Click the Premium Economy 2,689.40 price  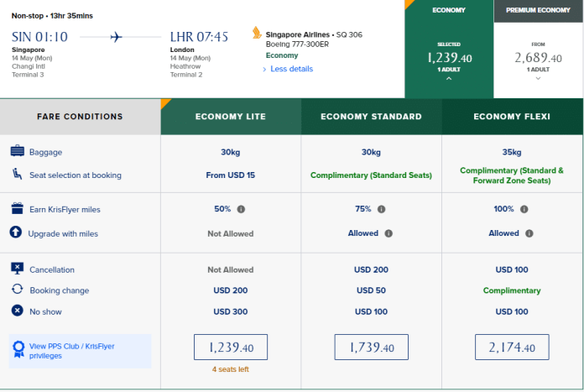click(538, 58)
